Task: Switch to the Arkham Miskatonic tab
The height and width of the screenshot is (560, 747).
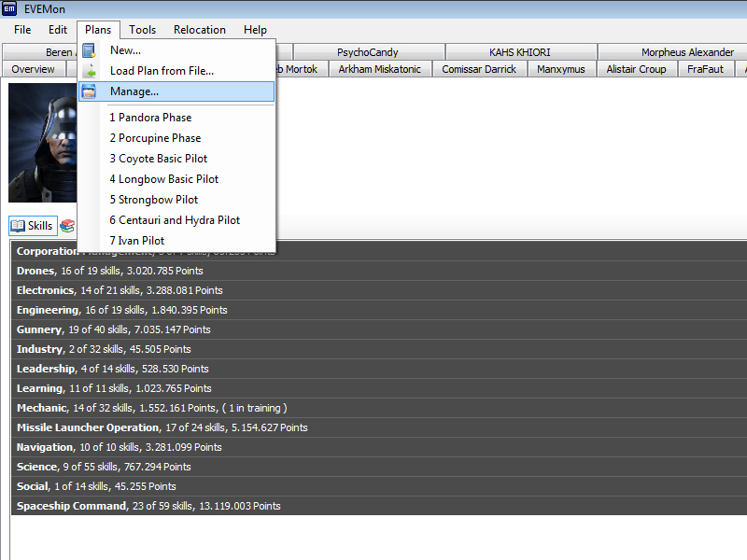Action: pyautogui.click(x=380, y=69)
